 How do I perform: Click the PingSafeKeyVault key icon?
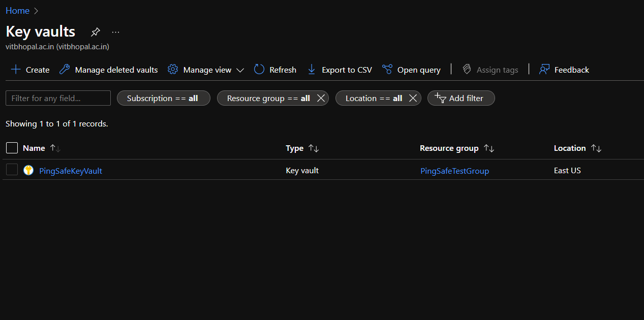[x=28, y=171]
